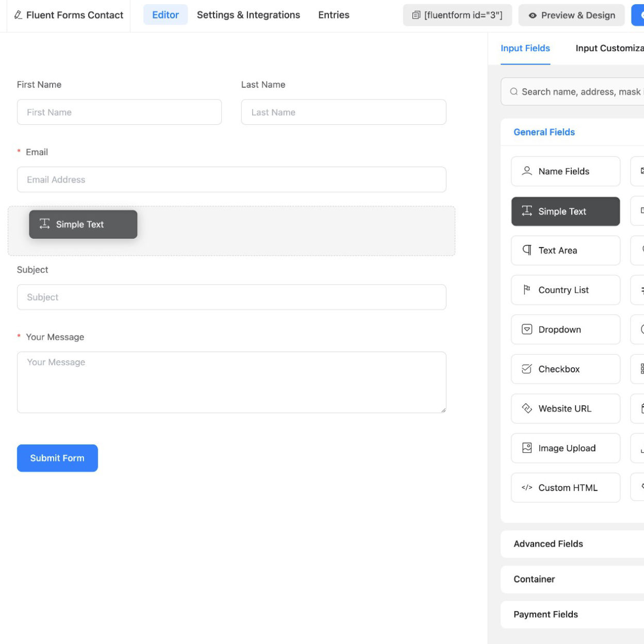This screenshot has height=644, width=644.
Task: Click the Submit Form button
Action: point(57,458)
